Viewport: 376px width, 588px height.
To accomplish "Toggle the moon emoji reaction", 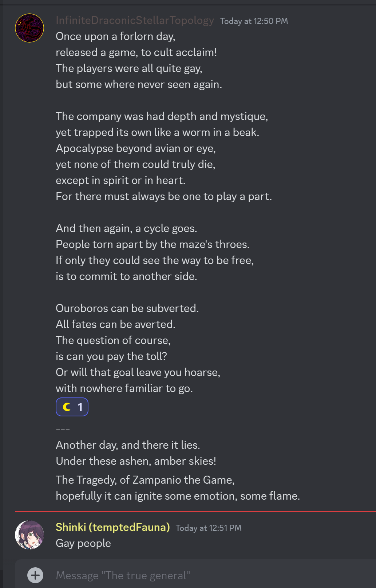I will click(x=72, y=407).
